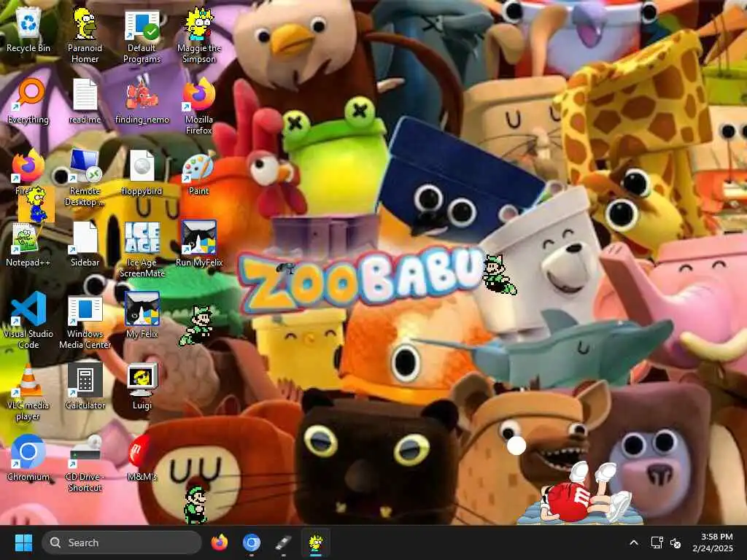Select the read me text file
747x560 pixels.
pos(85,101)
